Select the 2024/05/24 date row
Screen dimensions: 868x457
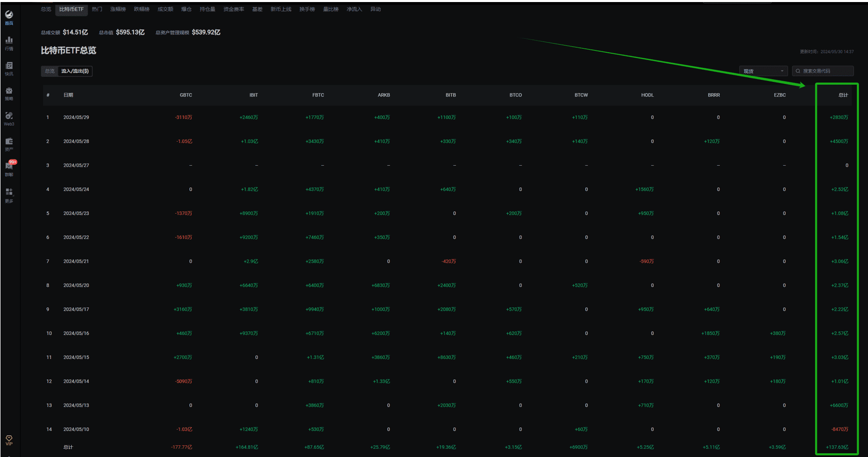pos(76,189)
